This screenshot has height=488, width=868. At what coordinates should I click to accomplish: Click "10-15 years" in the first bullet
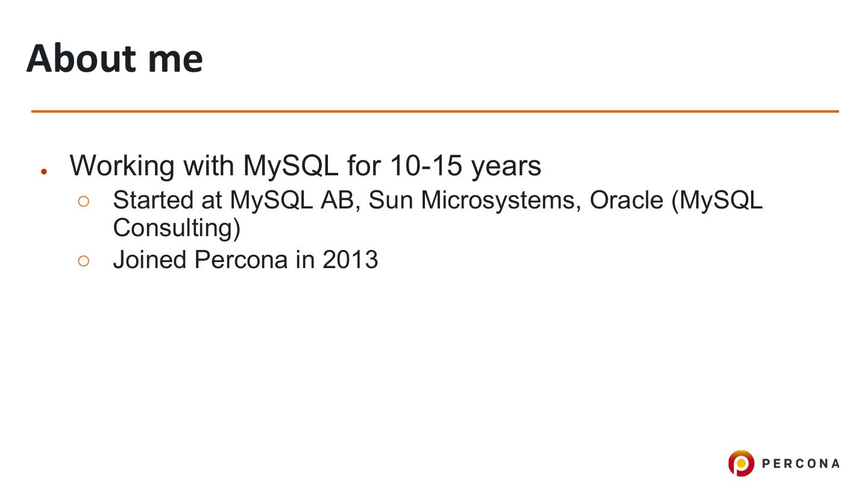tap(465, 166)
